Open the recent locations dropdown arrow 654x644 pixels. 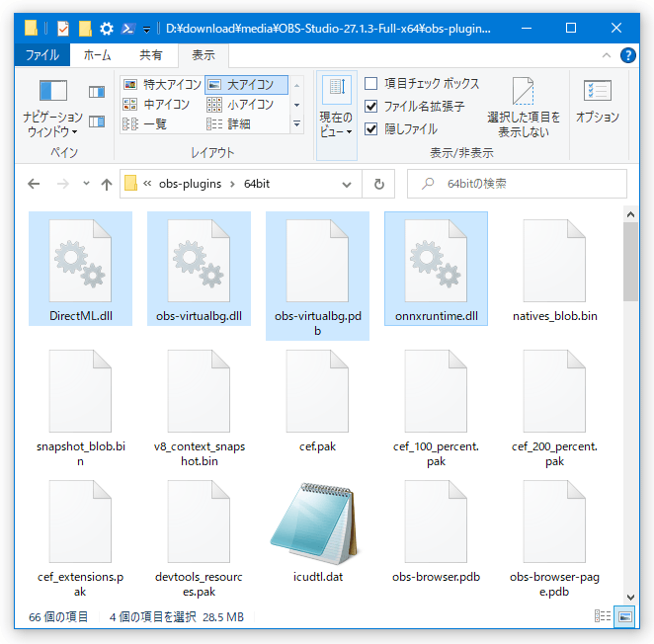pos(86,183)
